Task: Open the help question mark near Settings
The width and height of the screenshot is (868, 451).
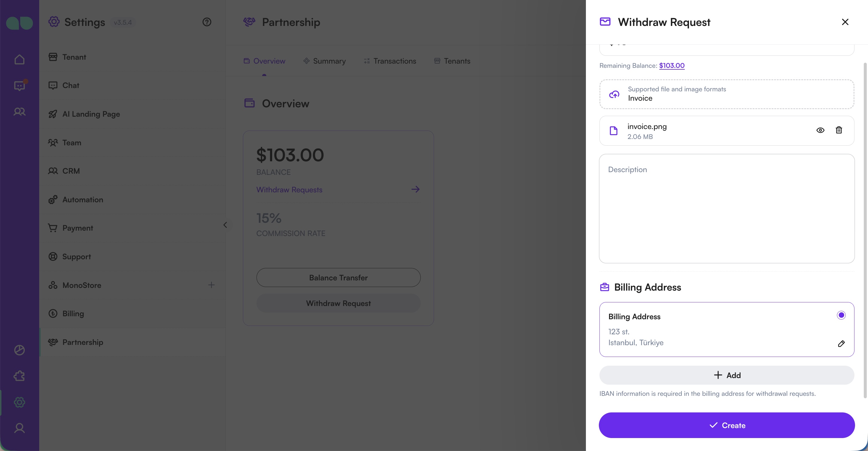Action: click(x=206, y=22)
